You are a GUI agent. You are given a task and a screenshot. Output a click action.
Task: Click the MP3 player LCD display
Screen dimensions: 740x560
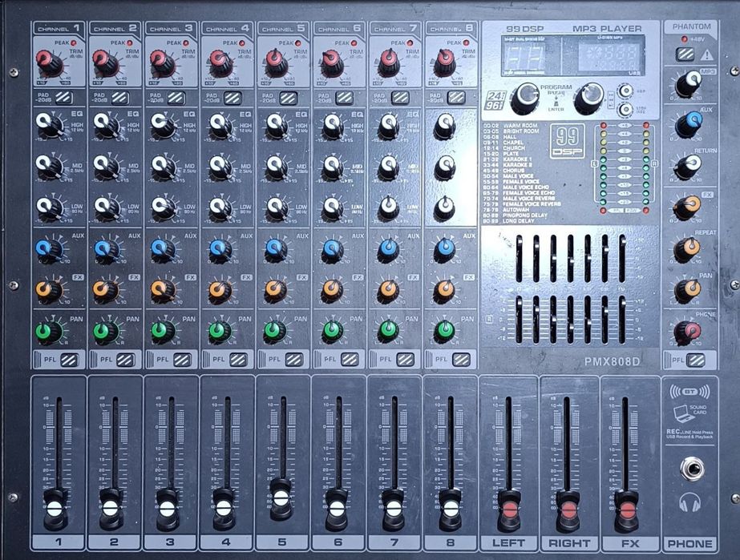coord(609,55)
